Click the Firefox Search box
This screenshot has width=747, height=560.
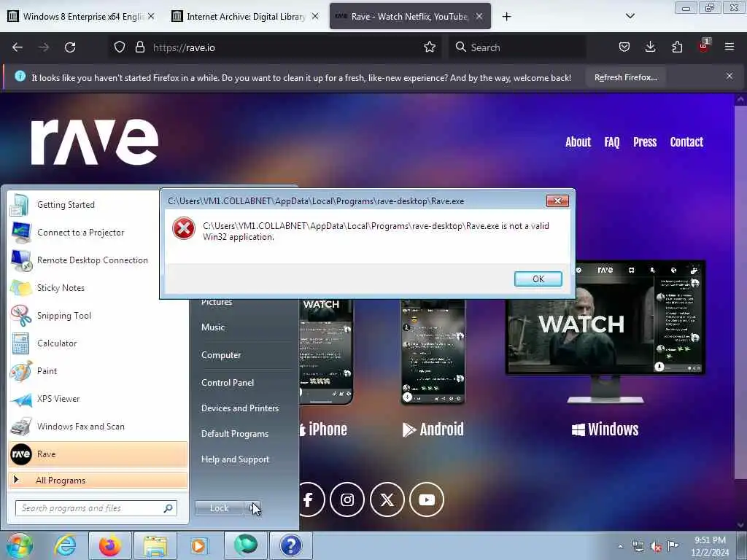click(517, 47)
